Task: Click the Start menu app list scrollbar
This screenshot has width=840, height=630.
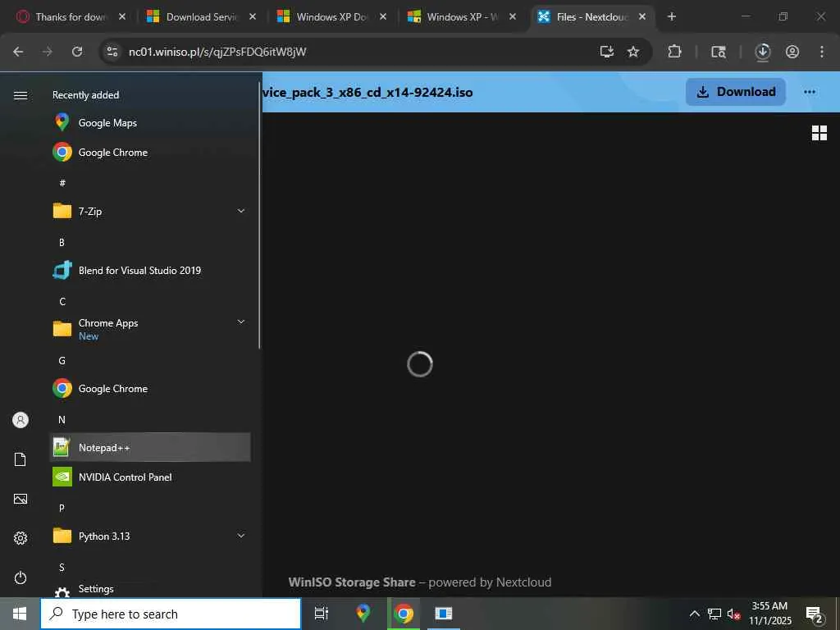Action: pos(259,214)
